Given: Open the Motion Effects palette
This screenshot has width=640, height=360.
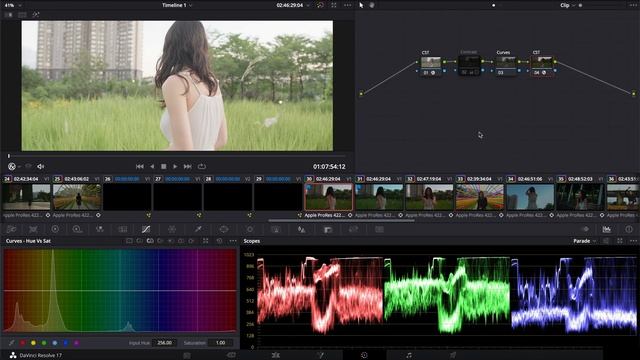Looking at the screenshot, I should point(122,229).
